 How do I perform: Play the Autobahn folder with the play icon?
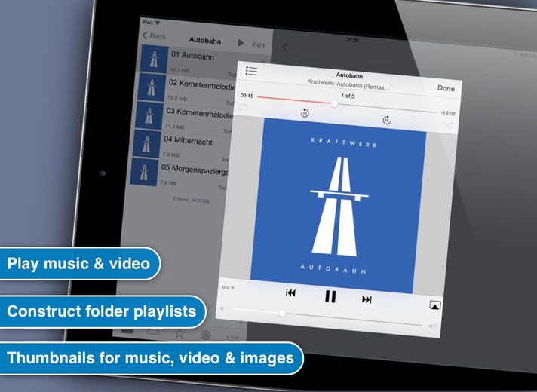click(x=241, y=43)
